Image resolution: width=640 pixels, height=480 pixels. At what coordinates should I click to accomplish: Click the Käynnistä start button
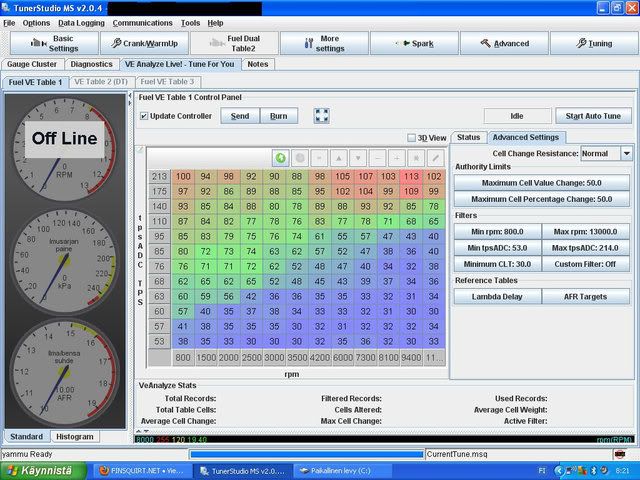[x=43, y=471]
